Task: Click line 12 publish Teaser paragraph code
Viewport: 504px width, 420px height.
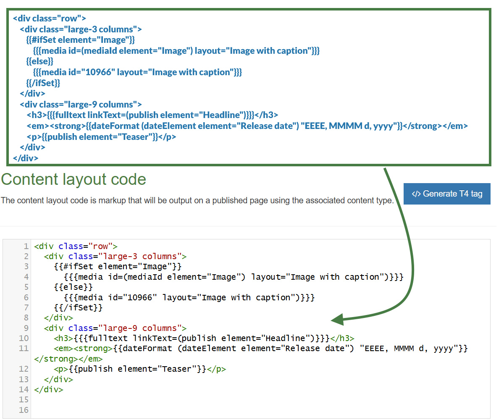Action: coord(140,369)
